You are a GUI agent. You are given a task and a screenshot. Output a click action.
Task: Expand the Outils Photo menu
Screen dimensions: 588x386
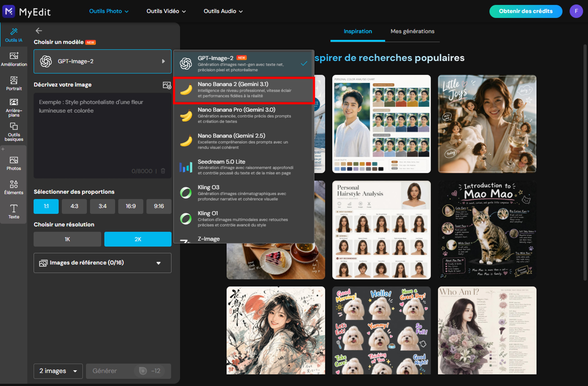(109, 11)
